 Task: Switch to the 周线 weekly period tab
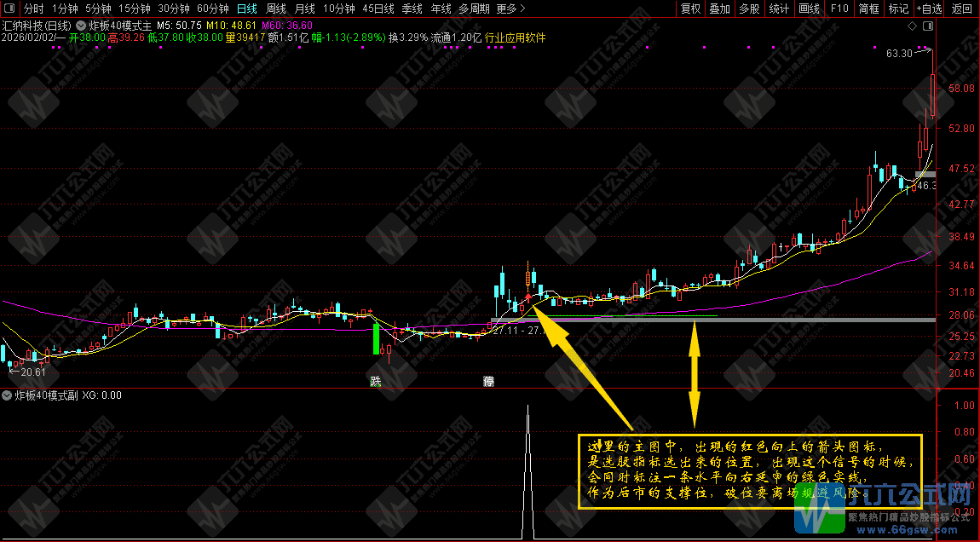pos(276,9)
